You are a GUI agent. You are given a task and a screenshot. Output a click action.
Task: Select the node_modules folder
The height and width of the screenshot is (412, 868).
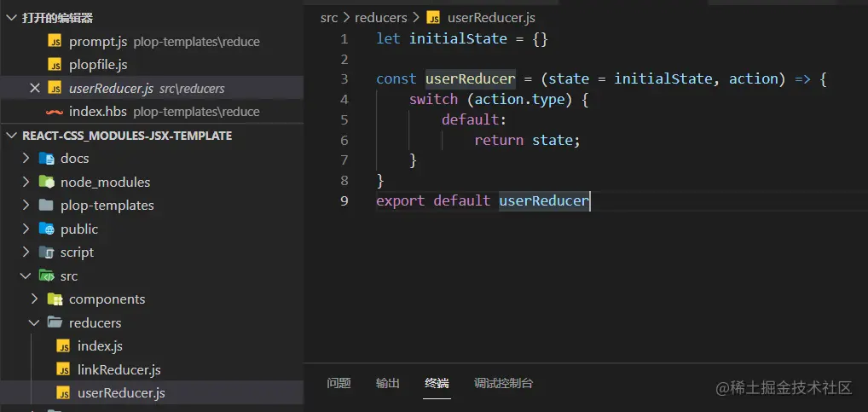click(x=105, y=183)
